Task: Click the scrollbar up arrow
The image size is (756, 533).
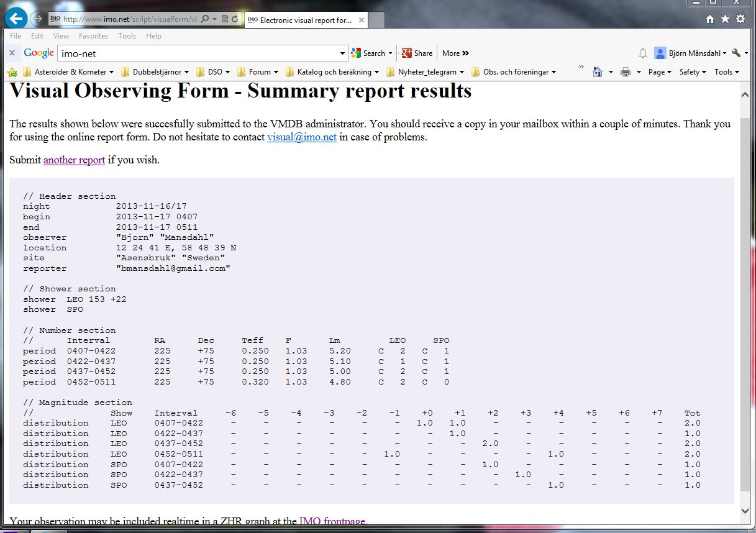Action: click(x=746, y=94)
